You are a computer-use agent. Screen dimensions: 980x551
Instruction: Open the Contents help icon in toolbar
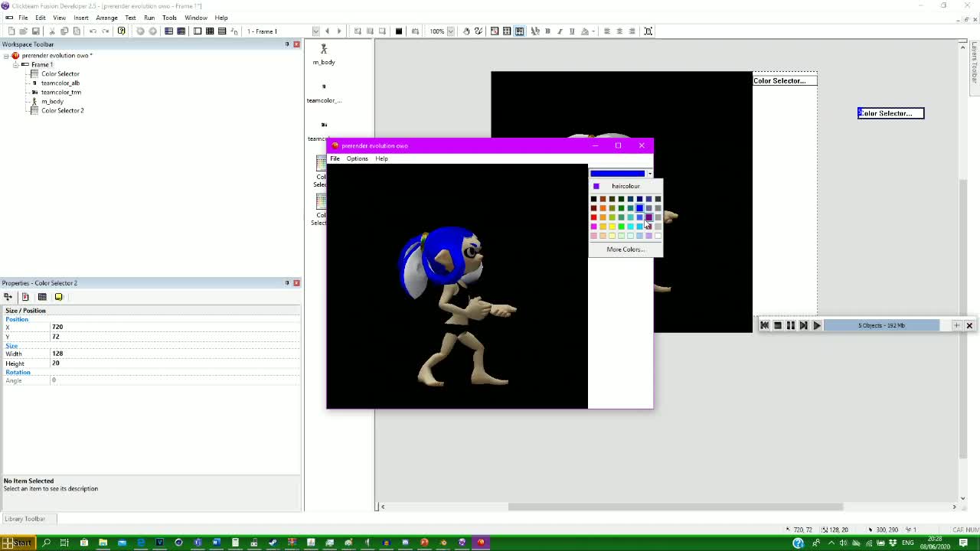[121, 31]
